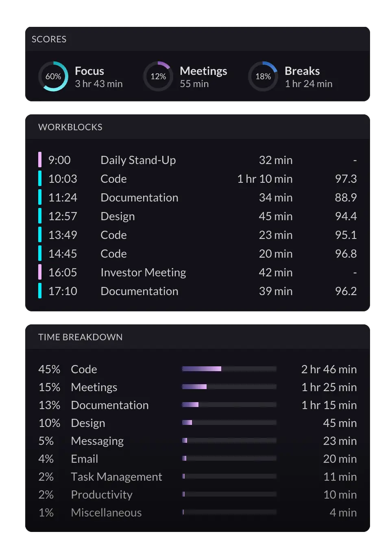Select the 13:49 Code workblock entry
Viewport: 392px width, 558px height.
197,235
